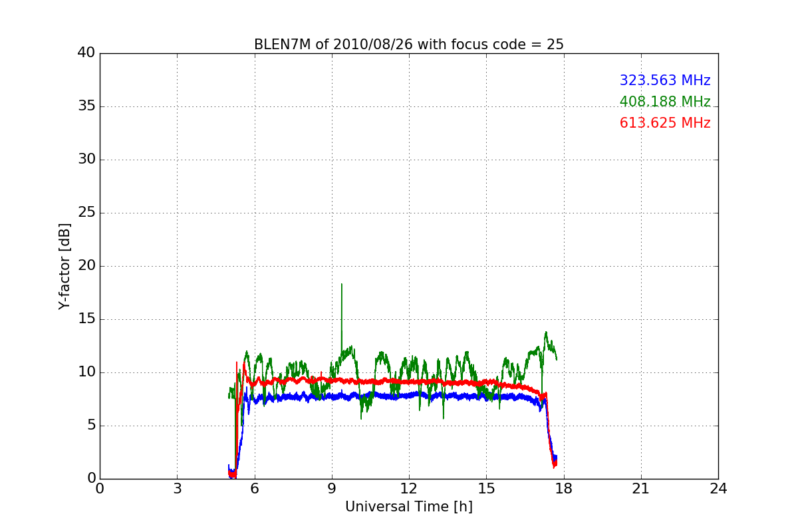The width and height of the screenshot is (798, 532).
Task: Click y-axis tick label 40
Action: [86, 53]
